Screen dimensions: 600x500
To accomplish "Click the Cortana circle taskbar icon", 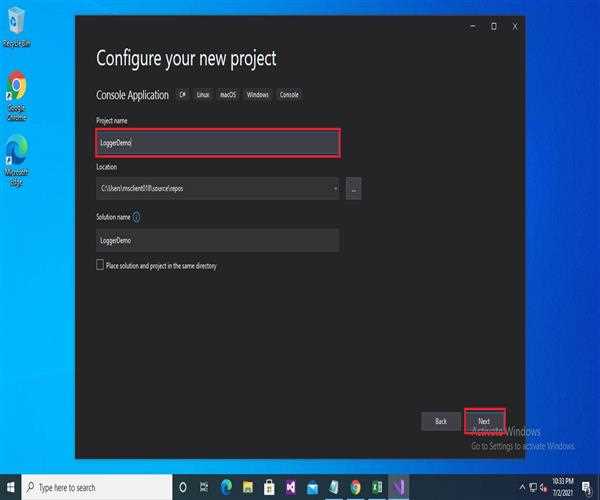I will [182, 487].
